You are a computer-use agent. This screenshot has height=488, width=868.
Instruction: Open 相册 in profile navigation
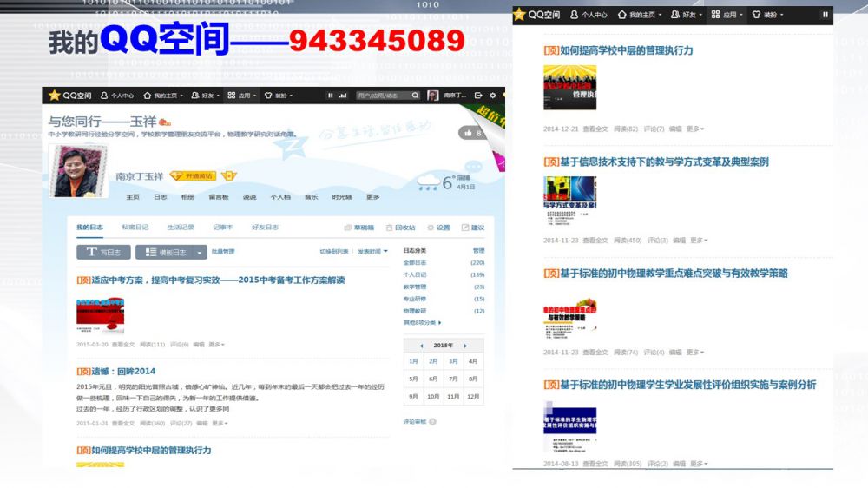point(187,197)
